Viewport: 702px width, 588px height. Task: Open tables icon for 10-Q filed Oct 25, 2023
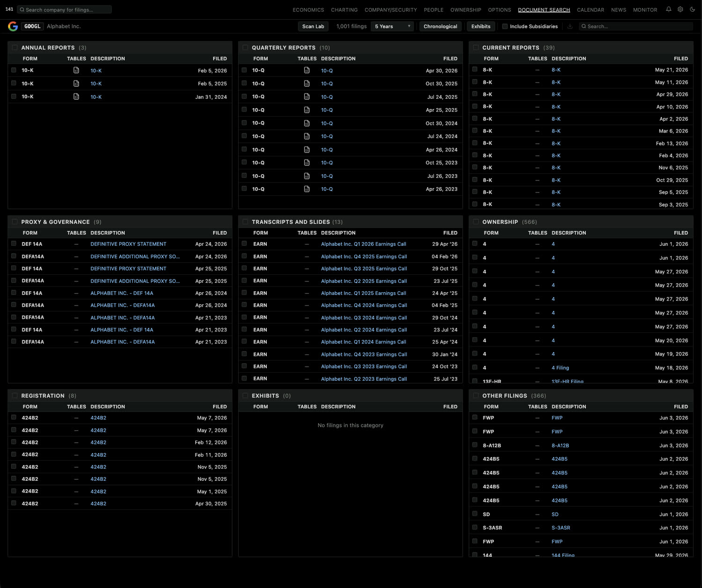click(307, 162)
